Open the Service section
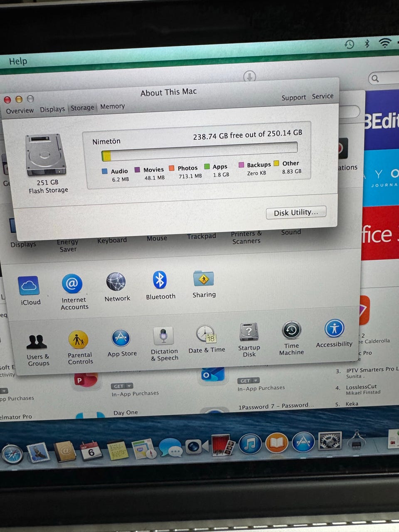Image resolution: width=399 pixels, height=532 pixels. 323,96
